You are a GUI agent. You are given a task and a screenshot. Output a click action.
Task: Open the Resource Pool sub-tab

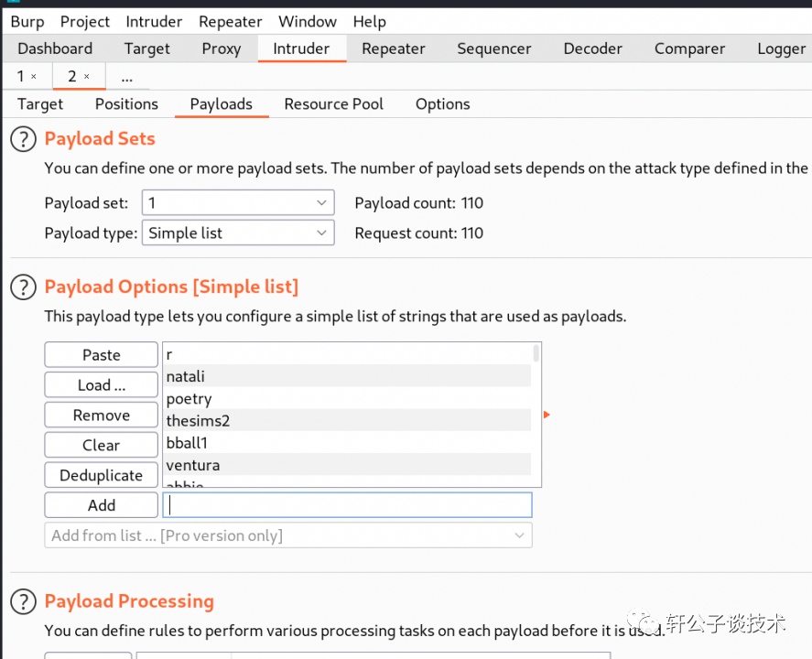[x=334, y=104]
